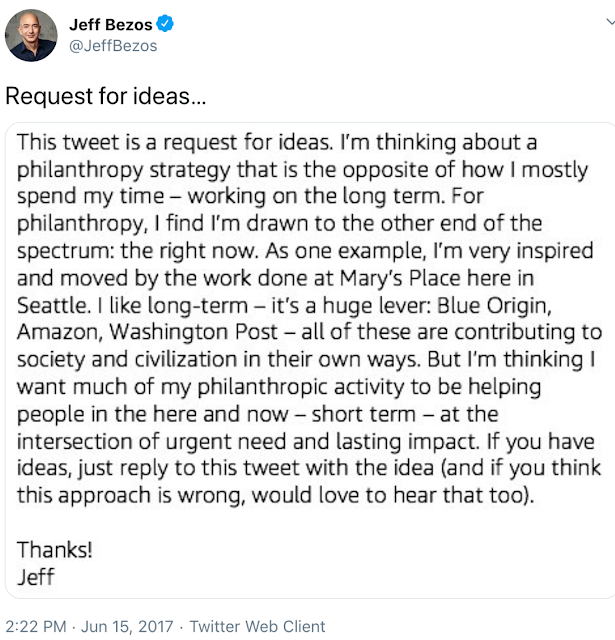This screenshot has height=640, width=615.
Task: Click the blue verified badge
Action: coord(166,24)
